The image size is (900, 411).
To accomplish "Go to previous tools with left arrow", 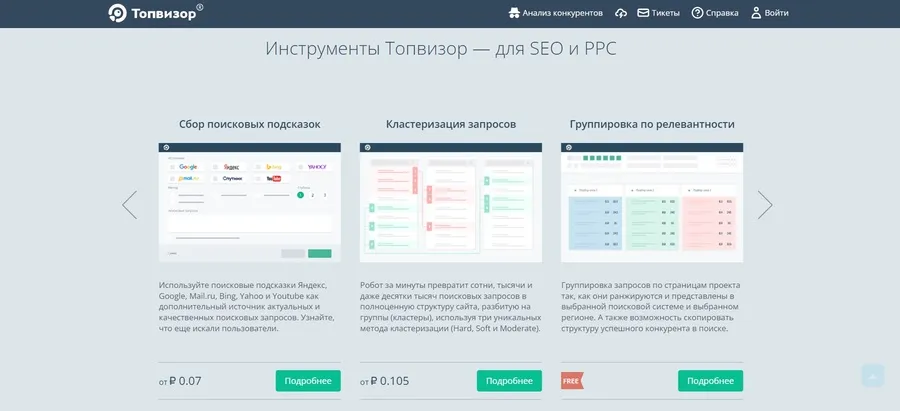I will pyautogui.click(x=129, y=204).
